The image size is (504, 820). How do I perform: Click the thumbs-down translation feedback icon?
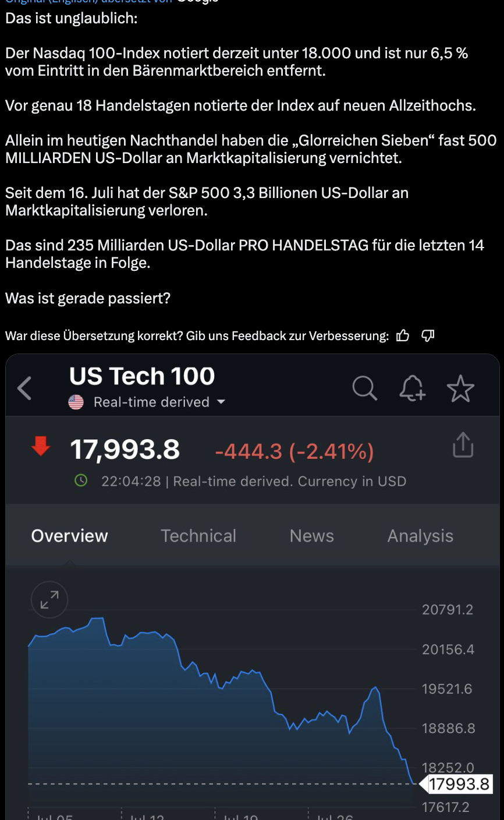428,335
